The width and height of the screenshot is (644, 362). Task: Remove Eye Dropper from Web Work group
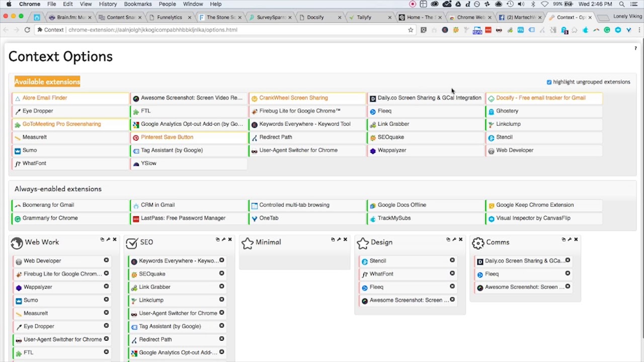(106, 326)
